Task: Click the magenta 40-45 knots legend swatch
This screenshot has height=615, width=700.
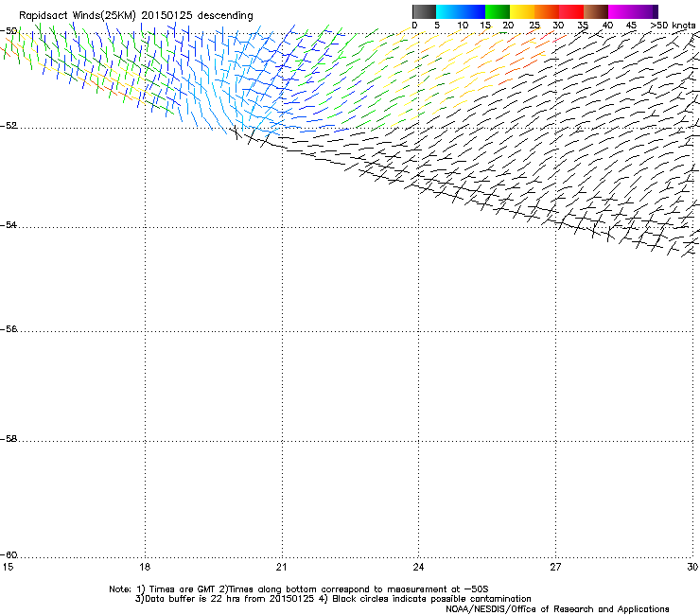Action: click(621, 11)
